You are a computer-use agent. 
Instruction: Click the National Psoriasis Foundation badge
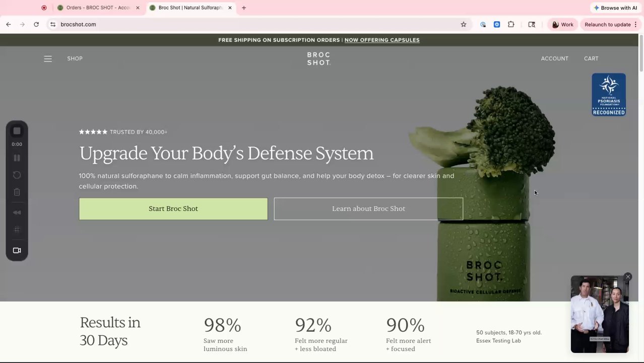tap(609, 95)
